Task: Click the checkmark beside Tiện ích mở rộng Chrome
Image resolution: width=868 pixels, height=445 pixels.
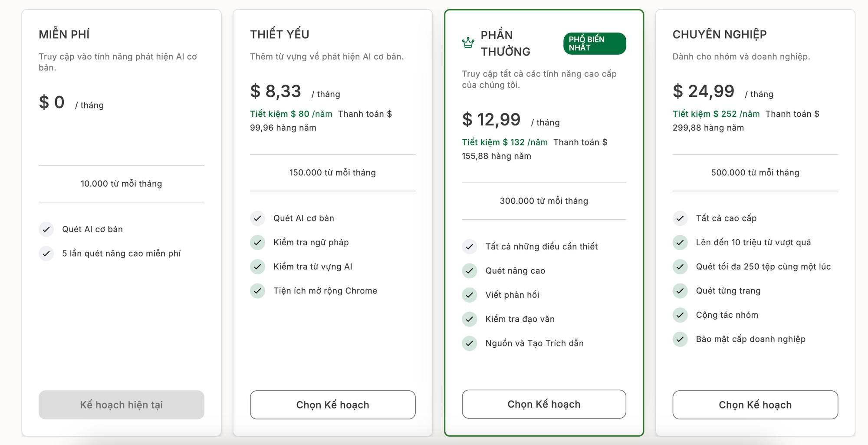Action: [257, 291]
